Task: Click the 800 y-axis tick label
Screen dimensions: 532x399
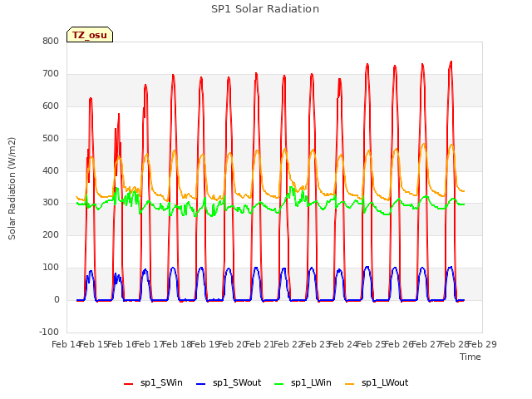Action: 51,41
